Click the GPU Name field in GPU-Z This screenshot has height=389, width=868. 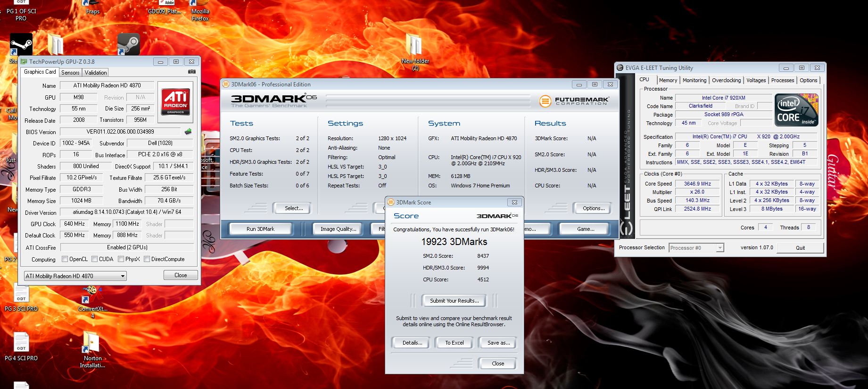point(107,85)
